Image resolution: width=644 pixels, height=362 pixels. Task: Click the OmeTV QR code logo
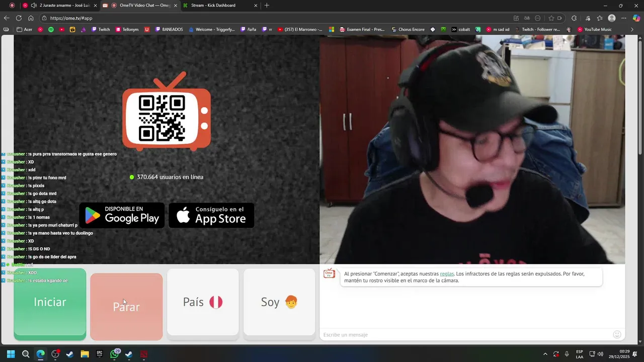pos(167,112)
